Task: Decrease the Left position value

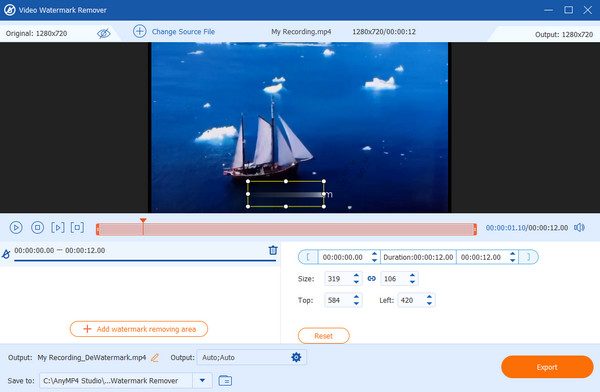Action: click(429, 304)
